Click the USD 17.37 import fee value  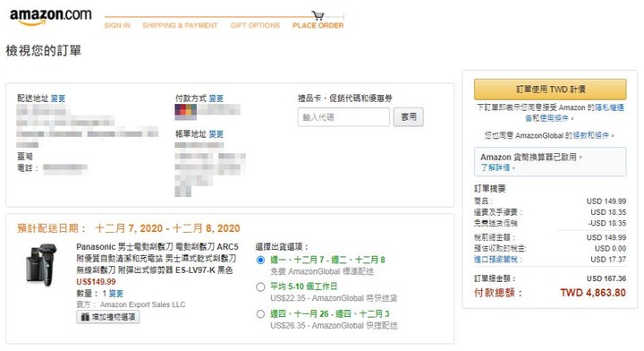(x=608, y=260)
